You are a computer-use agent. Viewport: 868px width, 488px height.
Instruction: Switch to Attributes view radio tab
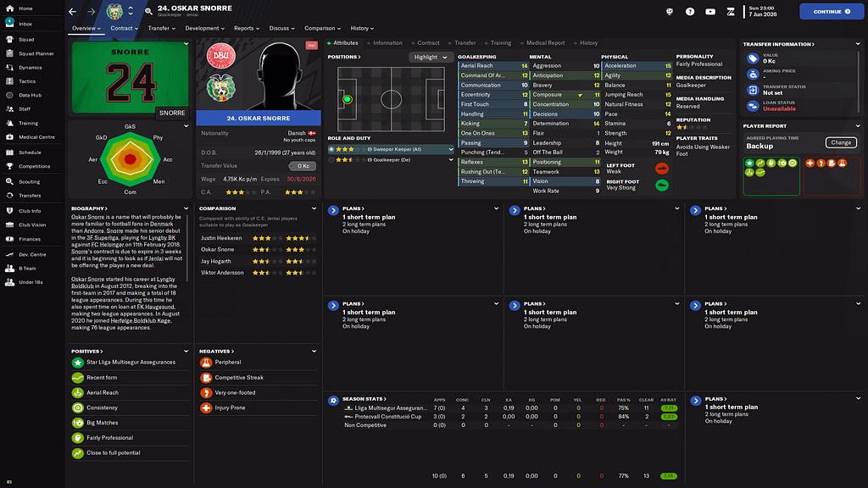[x=329, y=42]
